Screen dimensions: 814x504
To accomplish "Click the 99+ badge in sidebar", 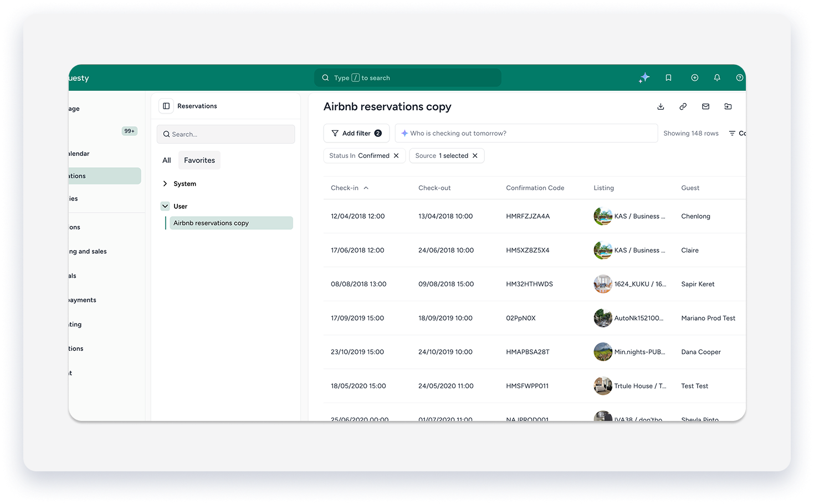I will click(130, 131).
